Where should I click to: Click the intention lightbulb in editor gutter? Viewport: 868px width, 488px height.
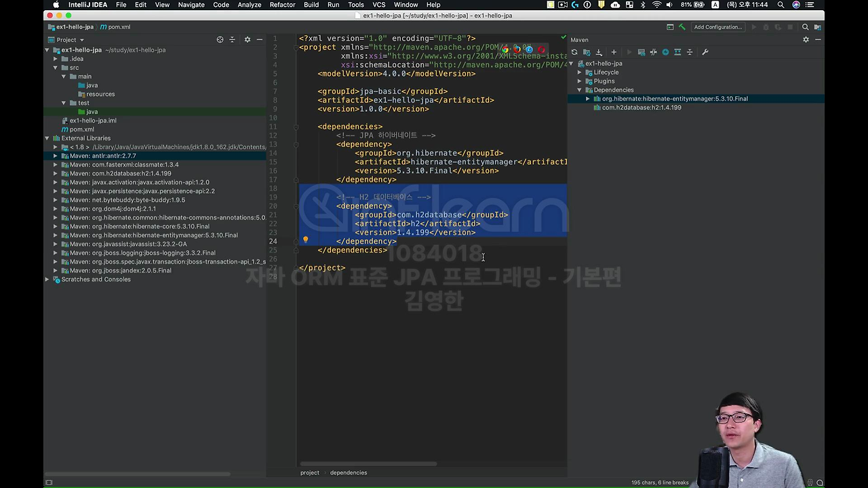pyautogui.click(x=305, y=239)
